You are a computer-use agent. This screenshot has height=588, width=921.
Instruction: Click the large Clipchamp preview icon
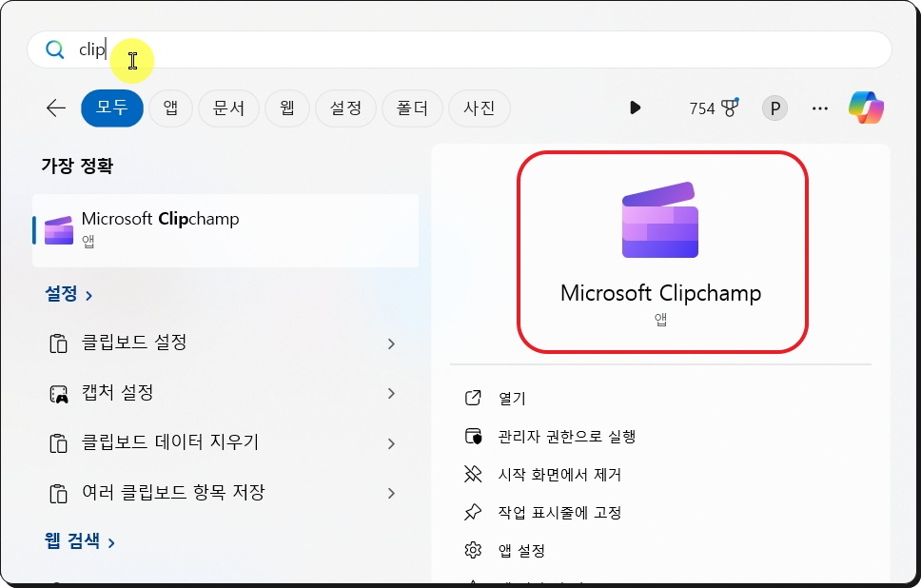[x=660, y=221]
